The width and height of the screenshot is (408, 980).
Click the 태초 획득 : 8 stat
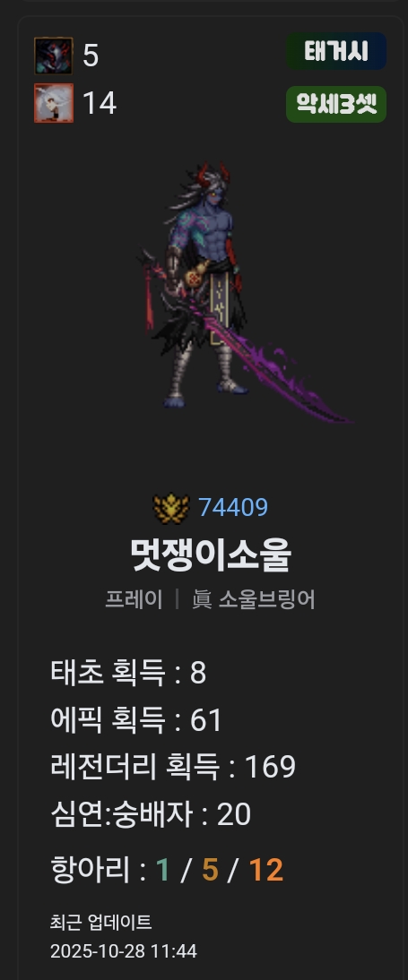point(128,673)
